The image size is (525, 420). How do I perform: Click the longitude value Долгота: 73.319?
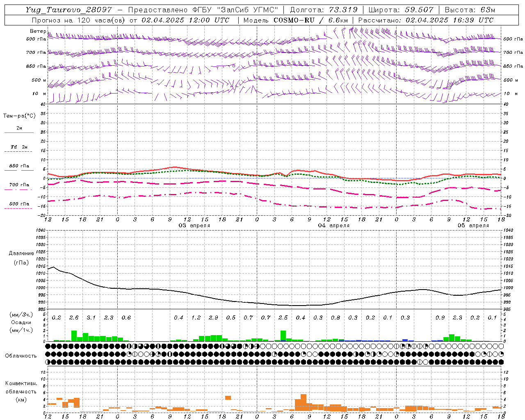324,10
